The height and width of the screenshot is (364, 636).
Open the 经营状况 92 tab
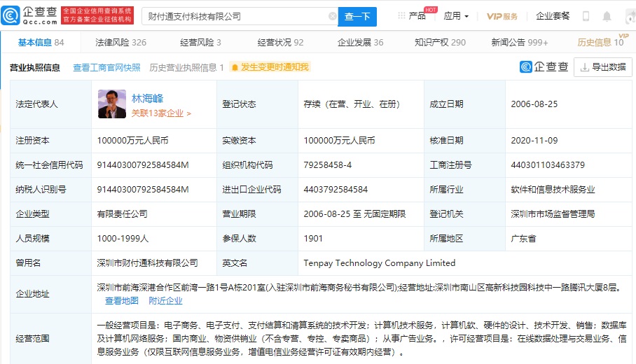[280, 42]
